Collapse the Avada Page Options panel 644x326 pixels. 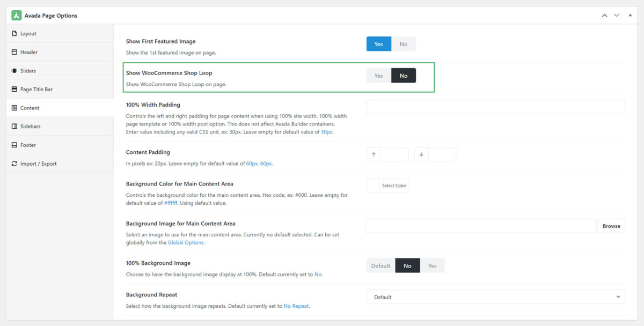point(630,15)
